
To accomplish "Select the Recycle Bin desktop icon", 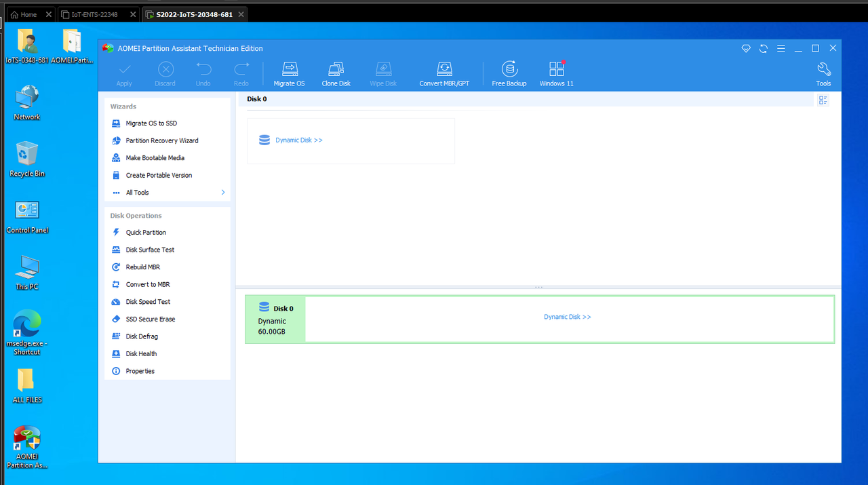I will [x=27, y=159].
